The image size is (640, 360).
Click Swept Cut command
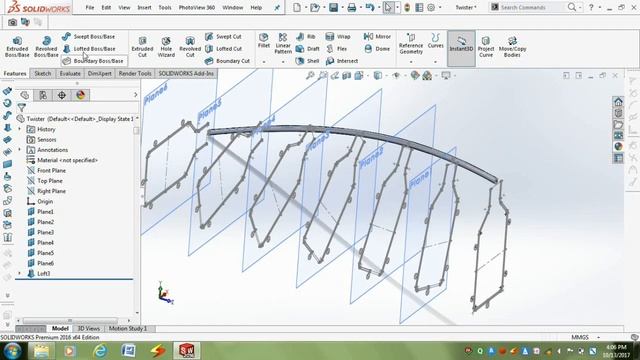(223, 37)
